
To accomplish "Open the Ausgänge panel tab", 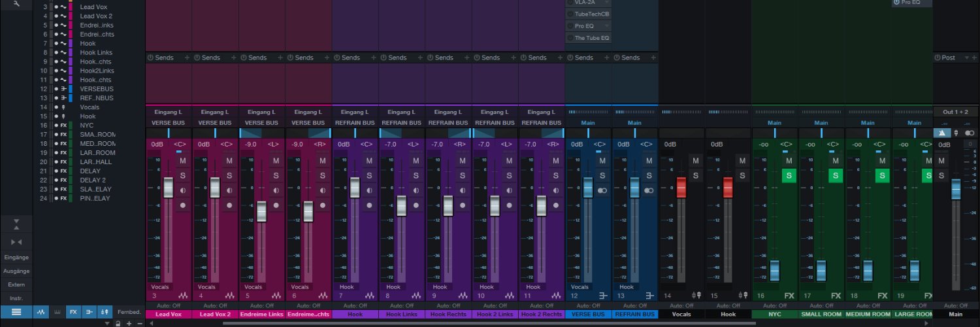I will (16, 271).
